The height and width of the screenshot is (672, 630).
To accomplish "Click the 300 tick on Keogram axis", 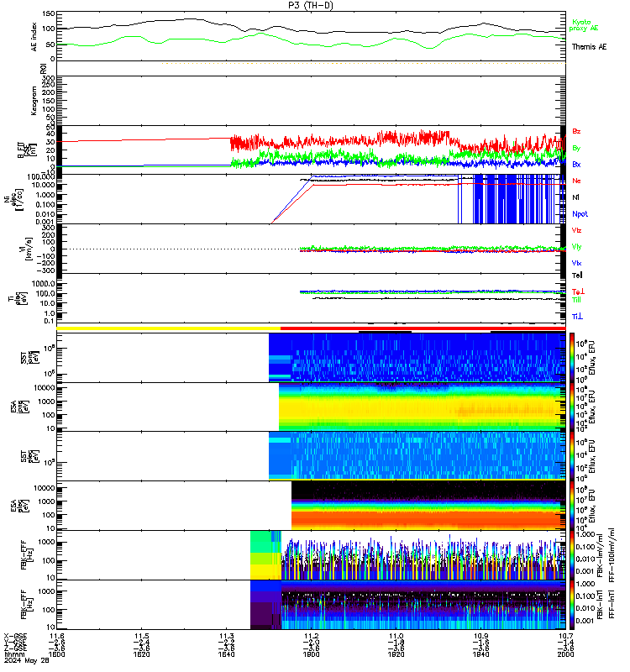I will pyautogui.click(x=49, y=78).
